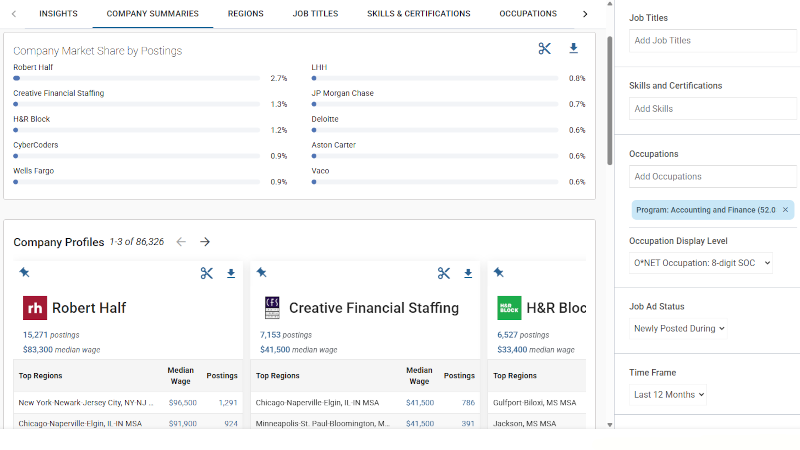The height and width of the screenshot is (450, 800).
Task: Download the Creative Financial Staffing card
Action: pyautogui.click(x=468, y=273)
